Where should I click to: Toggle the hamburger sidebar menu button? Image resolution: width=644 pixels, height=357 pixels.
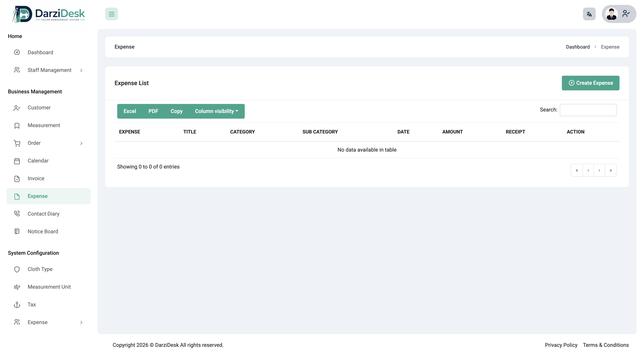pos(111,14)
